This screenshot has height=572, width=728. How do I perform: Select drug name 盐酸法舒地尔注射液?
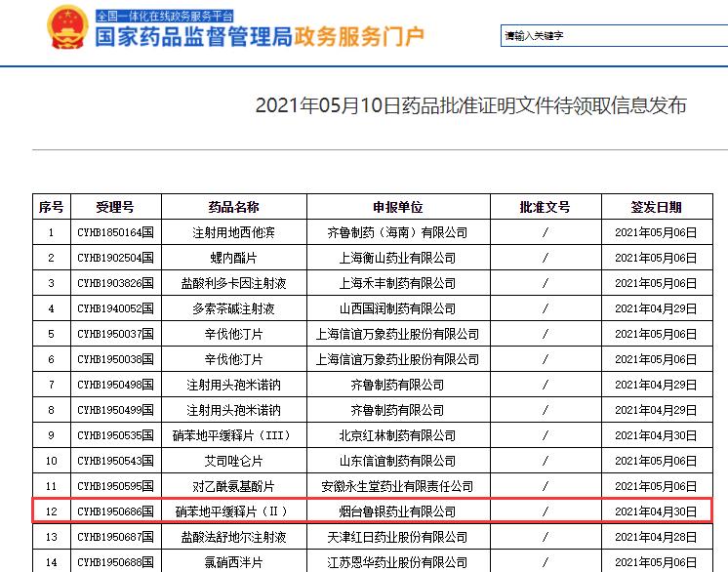point(233,537)
